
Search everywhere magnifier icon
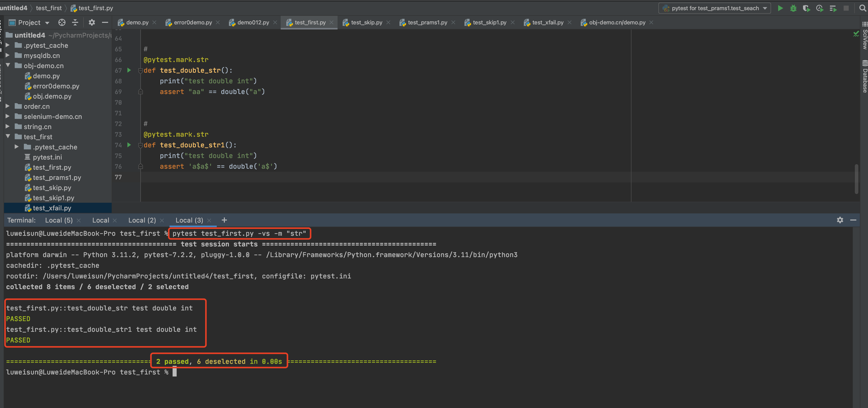point(863,8)
